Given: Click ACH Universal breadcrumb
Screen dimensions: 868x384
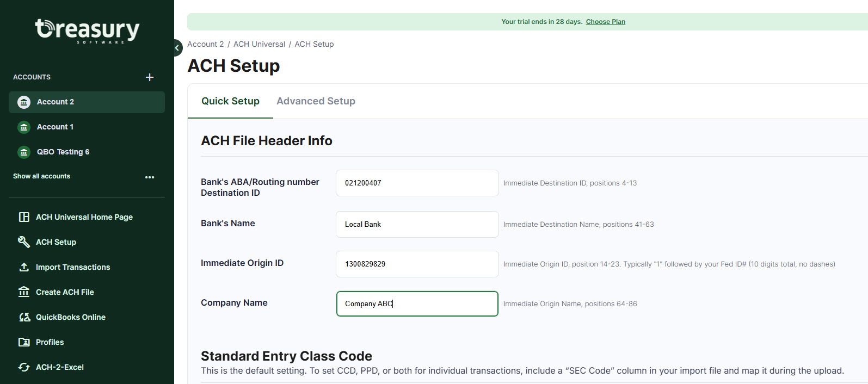Looking at the screenshot, I should pyautogui.click(x=259, y=44).
